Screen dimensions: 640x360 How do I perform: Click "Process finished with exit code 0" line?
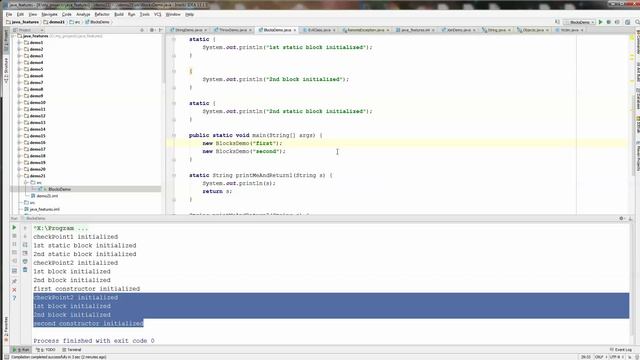(x=94, y=341)
